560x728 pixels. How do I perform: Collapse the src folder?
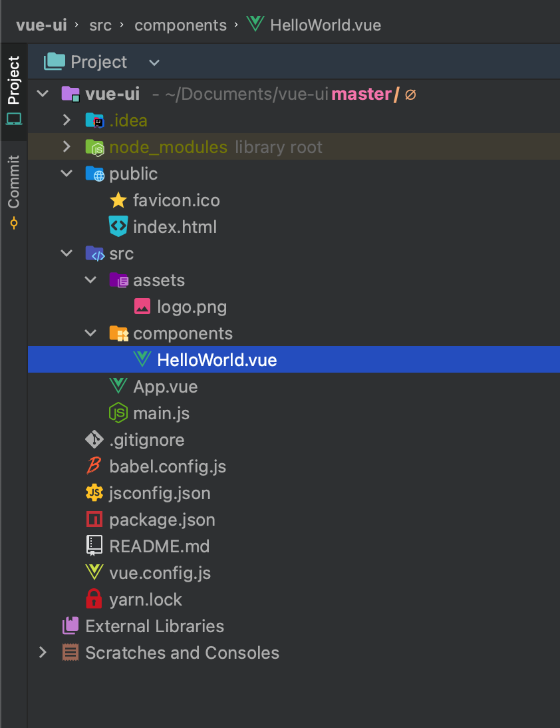pos(67,254)
